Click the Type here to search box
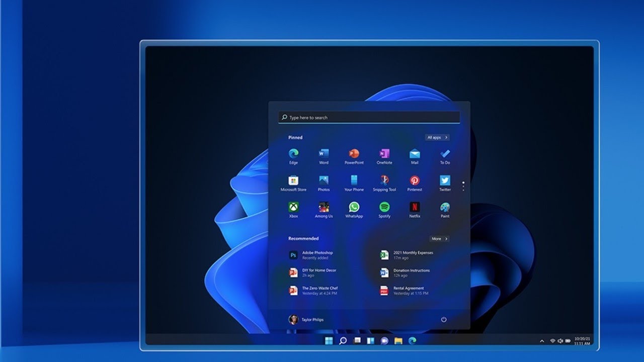The height and width of the screenshot is (362, 644). [369, 118]
